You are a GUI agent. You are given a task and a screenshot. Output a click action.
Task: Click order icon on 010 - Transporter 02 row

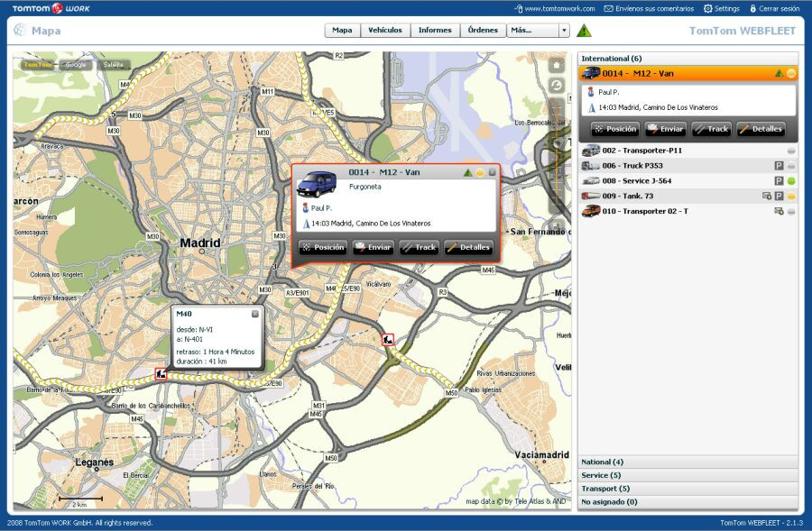click(x=779, y=211)
